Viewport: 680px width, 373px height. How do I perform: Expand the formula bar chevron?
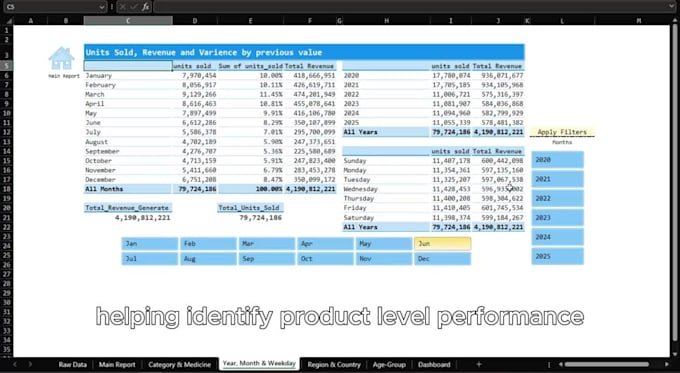[672, 7]
